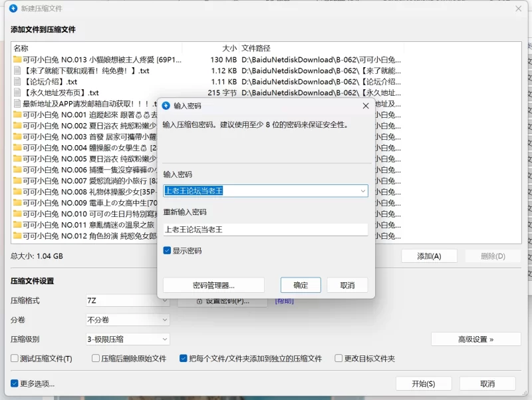Open the password history dropdown arrow
This screenshot has height=400, width=532.
[362, 191]
